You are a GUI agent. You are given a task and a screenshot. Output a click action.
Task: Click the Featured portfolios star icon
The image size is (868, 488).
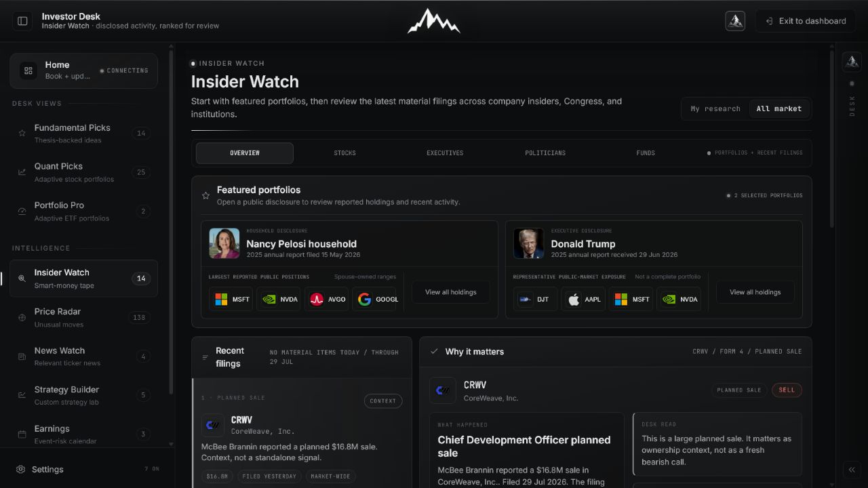[x=205, y=196]
